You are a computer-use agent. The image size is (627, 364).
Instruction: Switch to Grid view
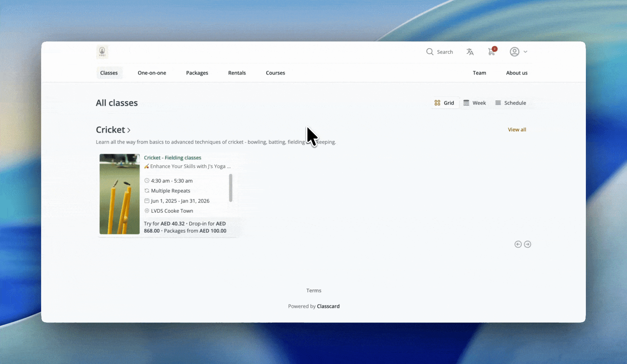[444, 103]
